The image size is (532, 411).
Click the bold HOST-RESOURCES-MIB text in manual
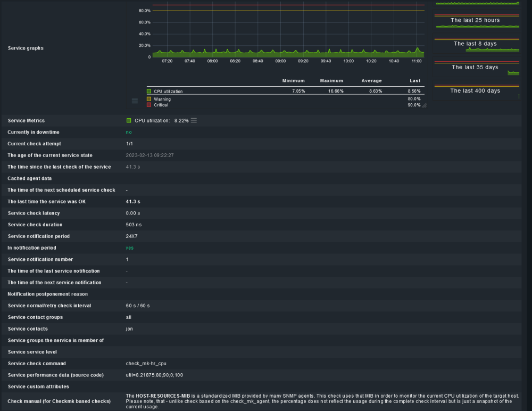pyautogui.click(x=163, y=396)
